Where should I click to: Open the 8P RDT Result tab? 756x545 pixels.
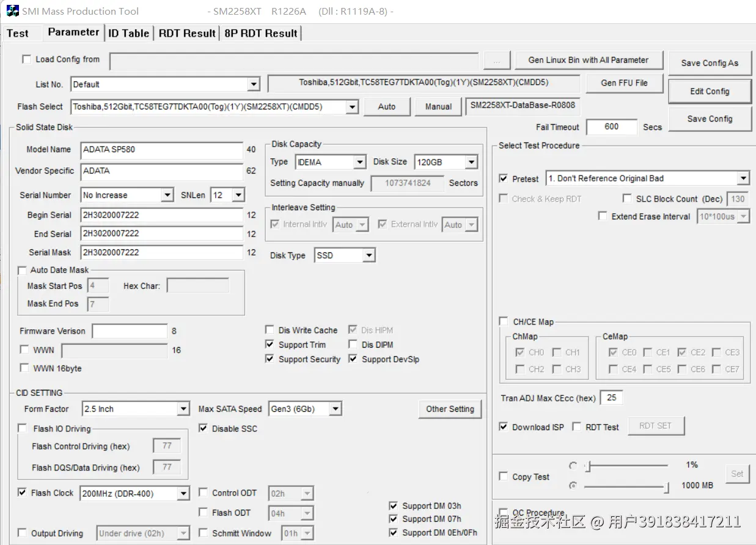(x=261, y=34)
